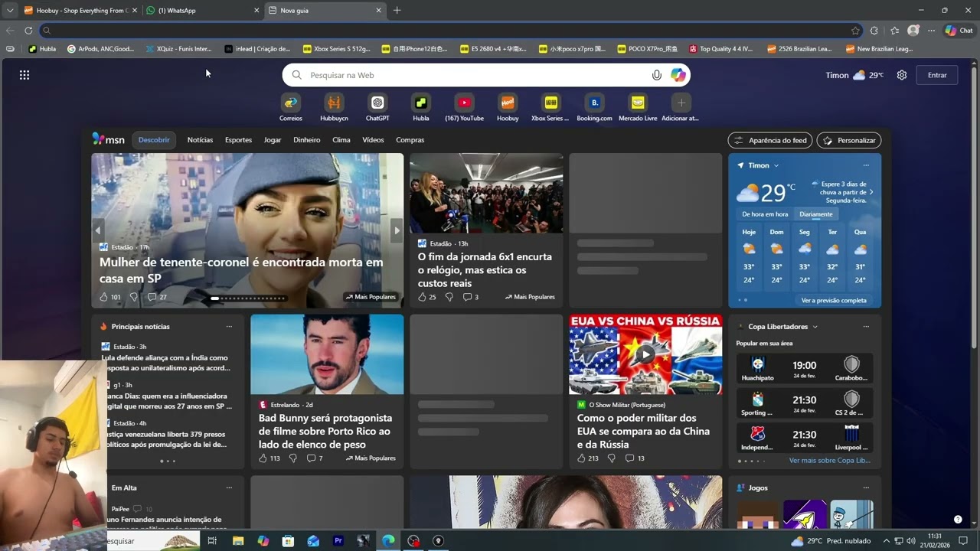Viewport: 980px width, 551px height.
Task: Click the Entrar sign-in button
Action: [937, 75]
